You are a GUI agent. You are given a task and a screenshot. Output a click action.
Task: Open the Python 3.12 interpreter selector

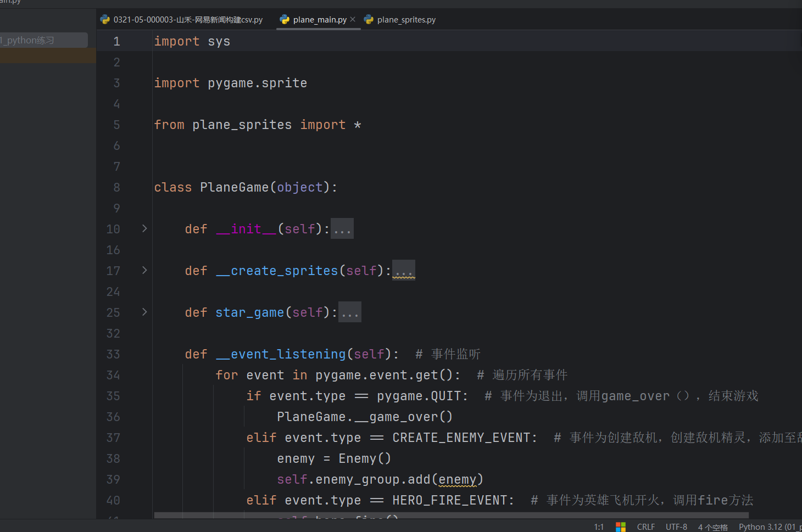point(770,527)
